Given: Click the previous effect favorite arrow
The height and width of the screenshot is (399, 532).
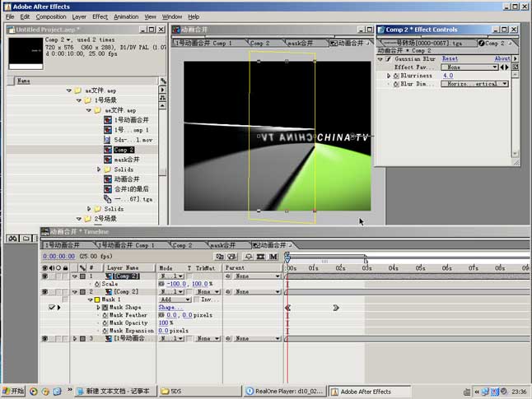Looking at the screenshot, I should click(x=502, y=67).
